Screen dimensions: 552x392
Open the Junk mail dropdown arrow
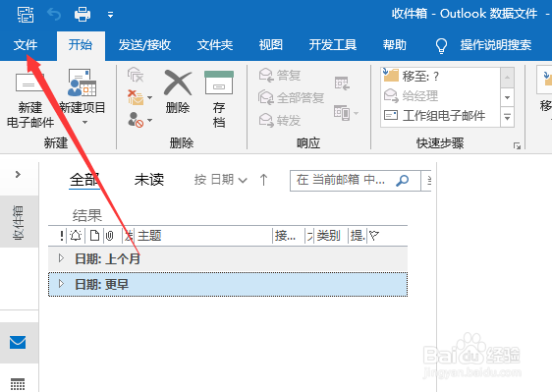pos(149,121)
